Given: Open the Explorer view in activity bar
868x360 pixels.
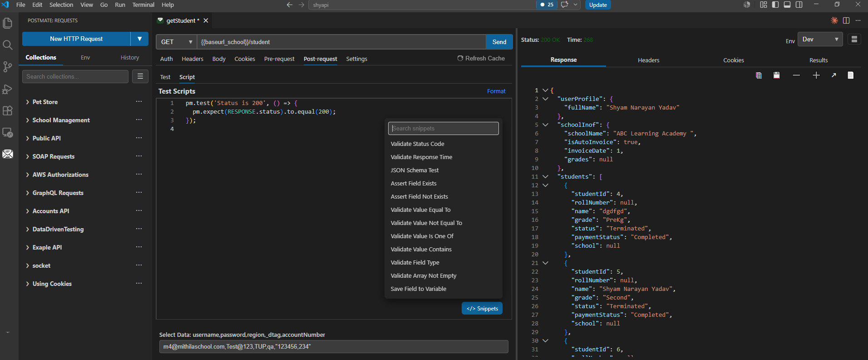Looking at the screenshot, I should 8,23.
